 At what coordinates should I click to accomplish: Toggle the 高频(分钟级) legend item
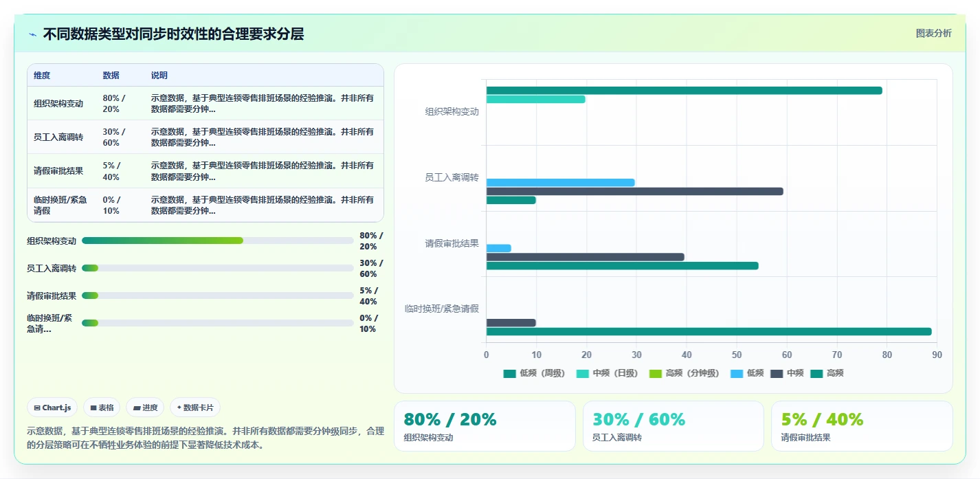[x=684, y=373]
